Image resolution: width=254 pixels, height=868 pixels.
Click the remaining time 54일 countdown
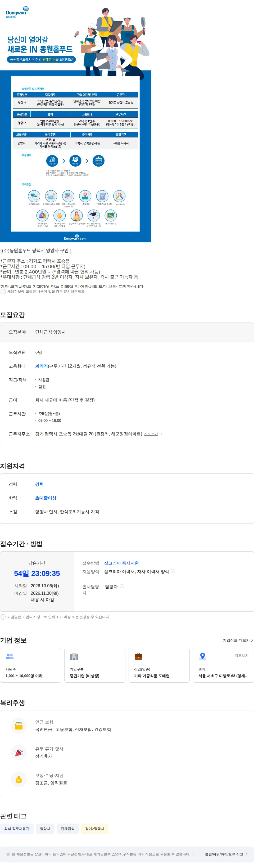(37, 574)
